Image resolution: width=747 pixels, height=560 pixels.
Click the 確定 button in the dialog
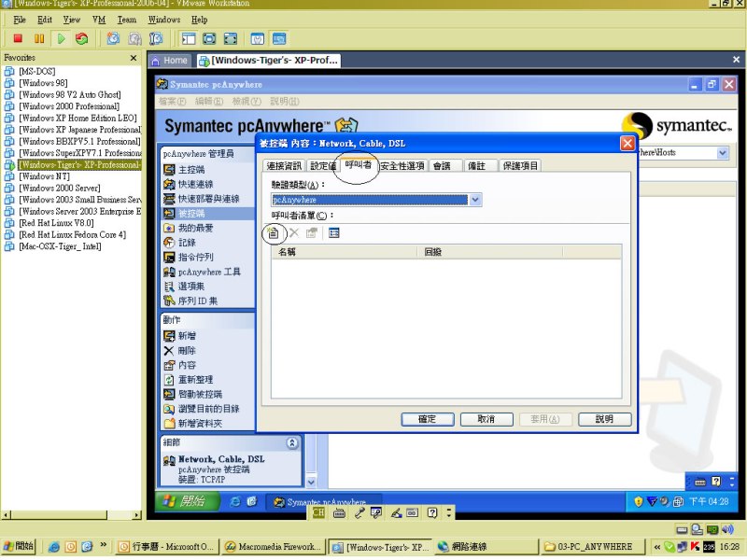pos(428,419)
